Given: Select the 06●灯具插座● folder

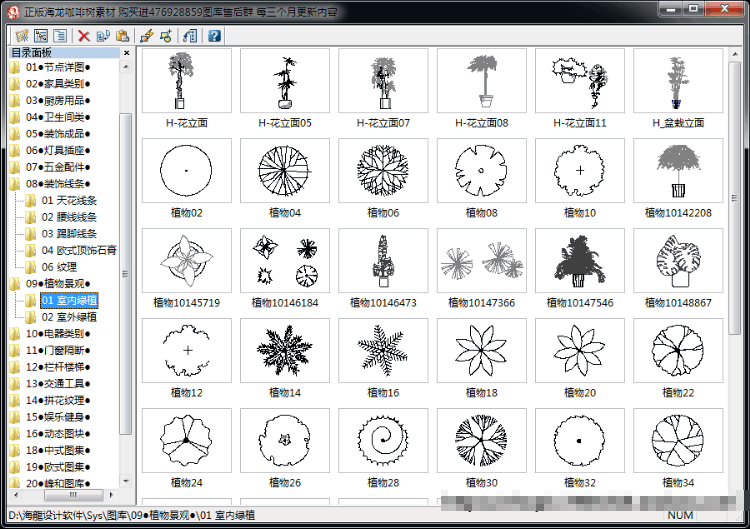Looking at the screenshot, I should 58,150.
